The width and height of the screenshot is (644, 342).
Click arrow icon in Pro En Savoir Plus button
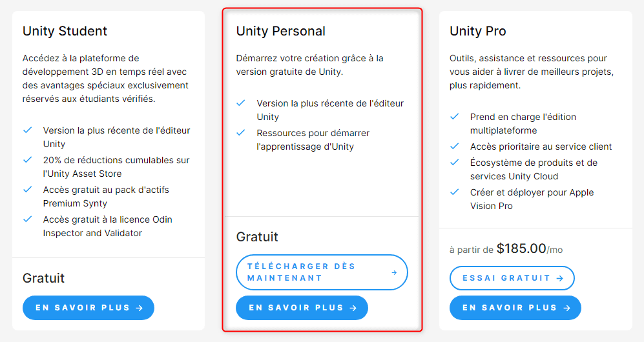click(x=566, y=308)
